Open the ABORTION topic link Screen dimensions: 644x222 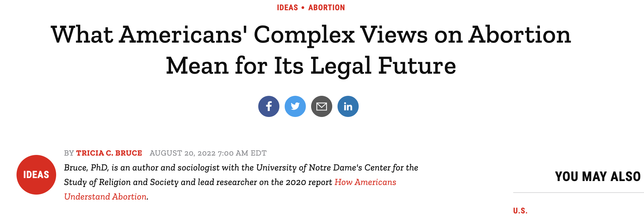[x=326, y=8]
